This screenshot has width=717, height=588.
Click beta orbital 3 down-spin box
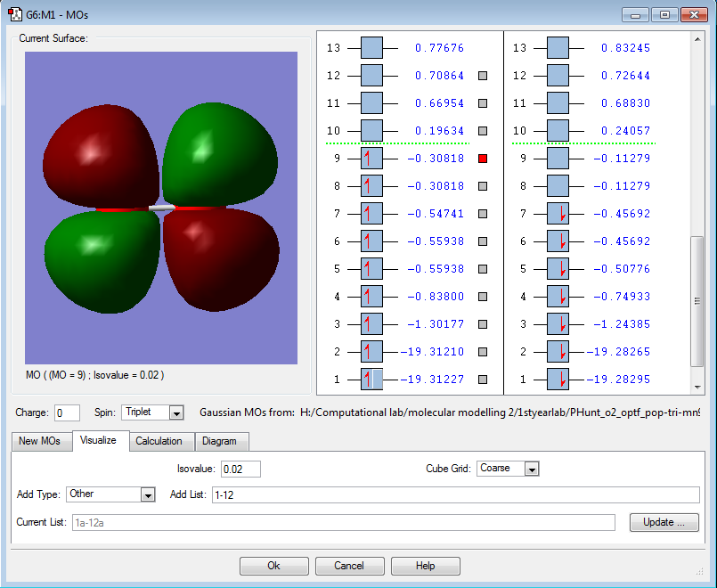(558, 324)
